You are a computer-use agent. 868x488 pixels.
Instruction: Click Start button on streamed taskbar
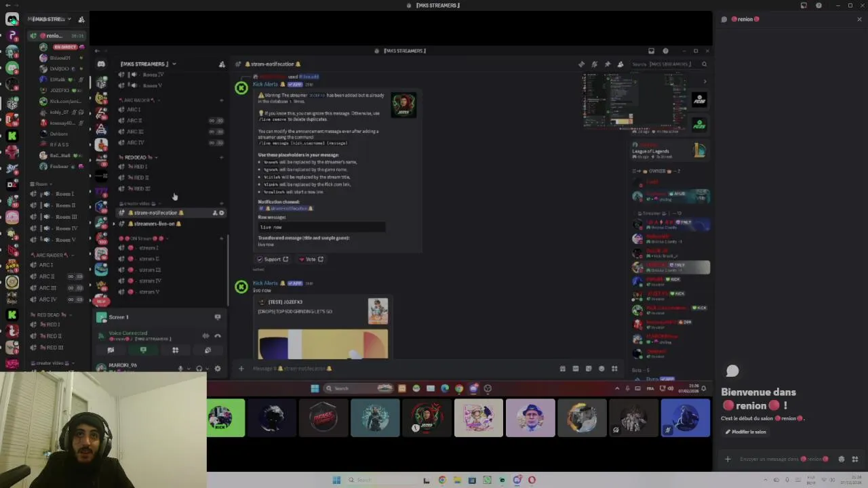pyautogui.click(x=315, y=388)
